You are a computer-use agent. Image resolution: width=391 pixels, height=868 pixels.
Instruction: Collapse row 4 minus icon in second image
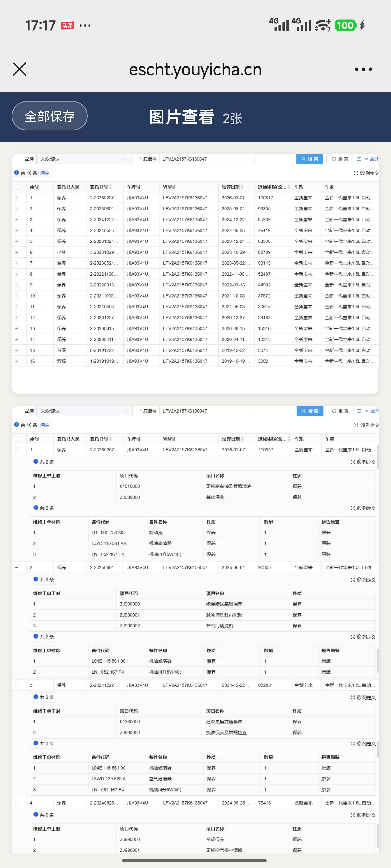coord(17,803)
